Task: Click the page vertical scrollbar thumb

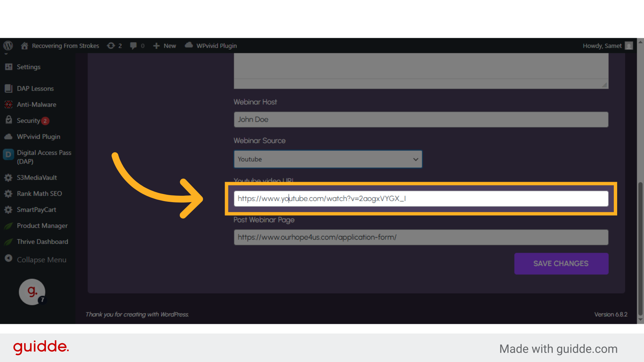Action: (640, 249)
